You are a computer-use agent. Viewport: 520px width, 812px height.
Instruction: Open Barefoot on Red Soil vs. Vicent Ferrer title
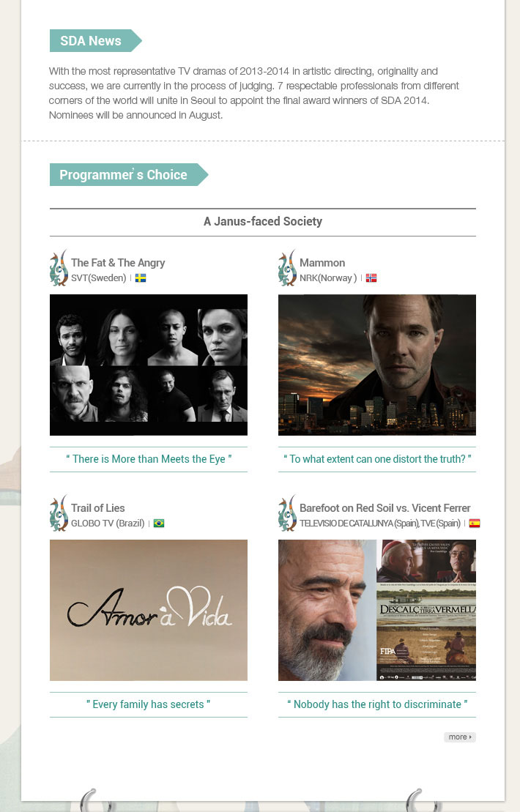coord(385,508)
